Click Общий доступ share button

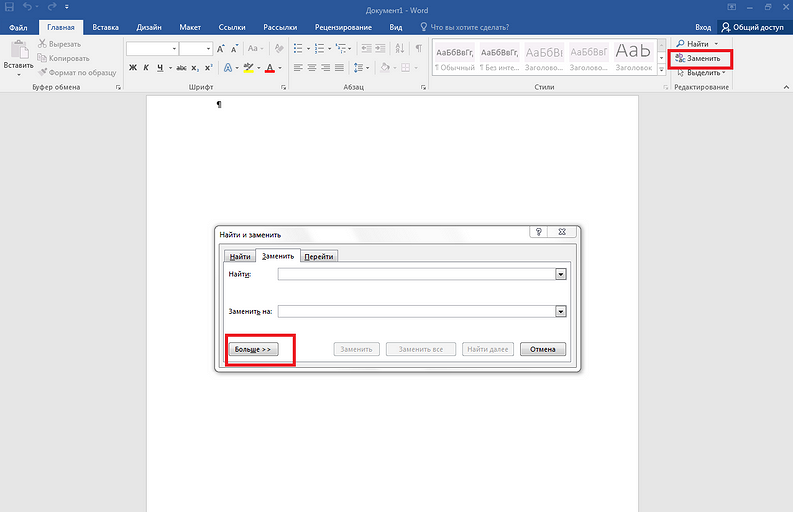[x=753, y=28]
